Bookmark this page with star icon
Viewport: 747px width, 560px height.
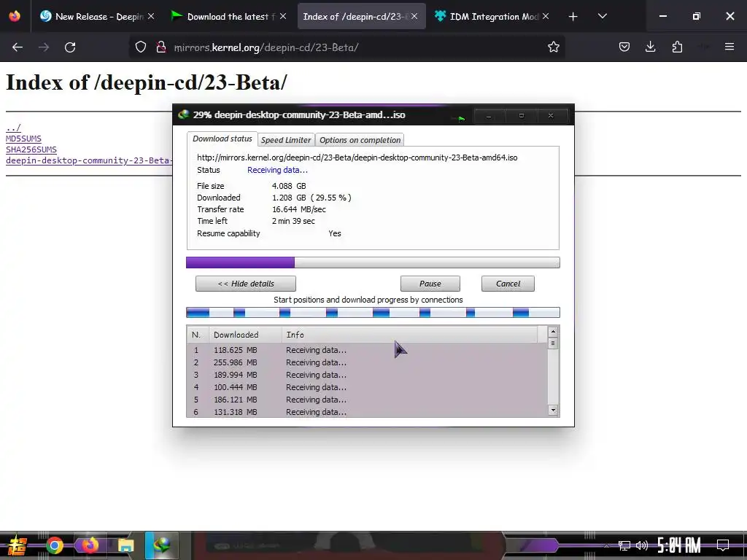pyautogui.click(x=553, y=47)
